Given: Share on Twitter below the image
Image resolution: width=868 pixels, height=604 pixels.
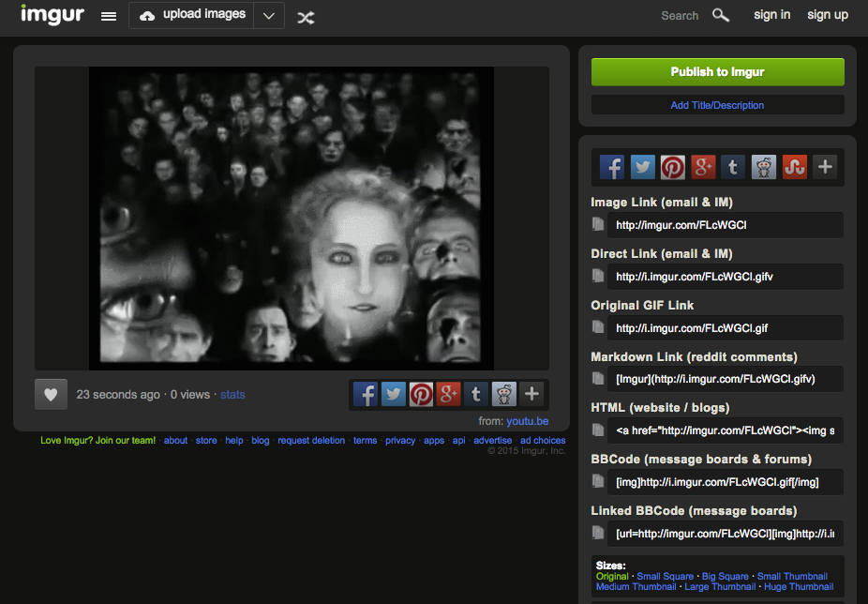Looking at the screenshot, I should coord(393,394).
